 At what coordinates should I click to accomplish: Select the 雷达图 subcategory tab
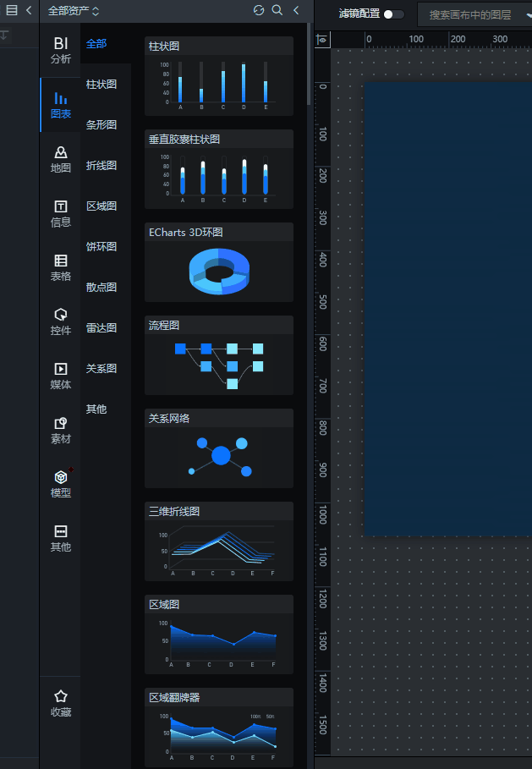click(x=101, y=328)
